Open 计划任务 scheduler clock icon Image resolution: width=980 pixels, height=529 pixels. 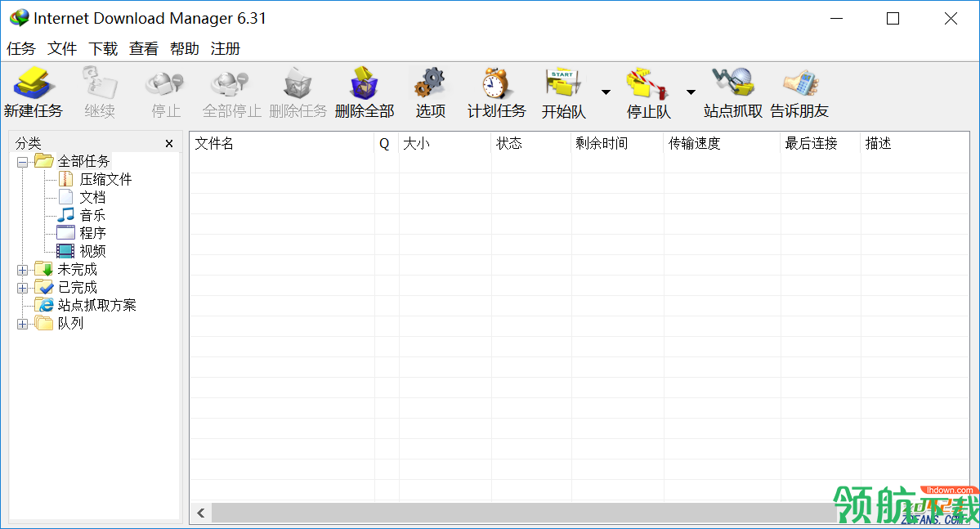(x=496, y=83)
